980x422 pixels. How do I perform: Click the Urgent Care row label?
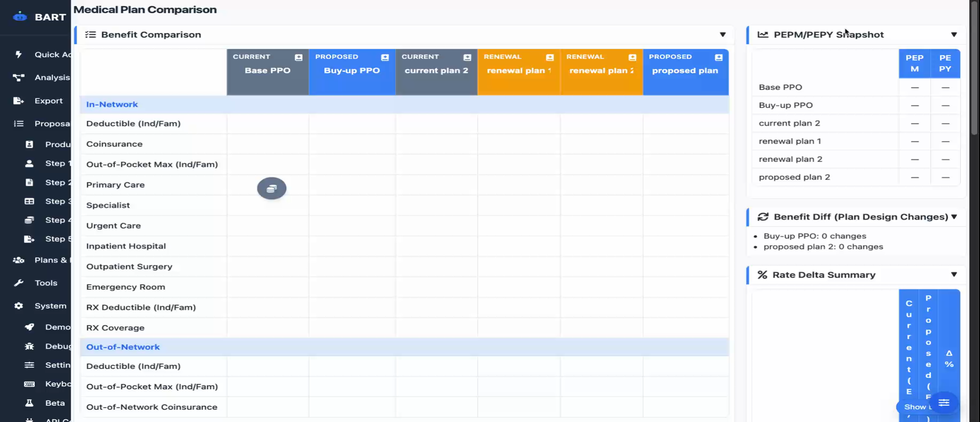coord(113,226)
